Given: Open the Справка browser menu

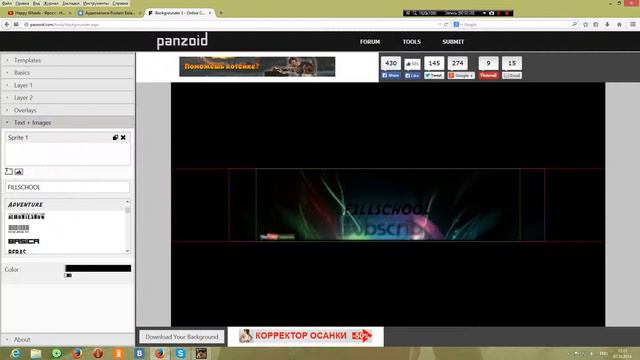Looking at the screenshot, I should point(120,3).
